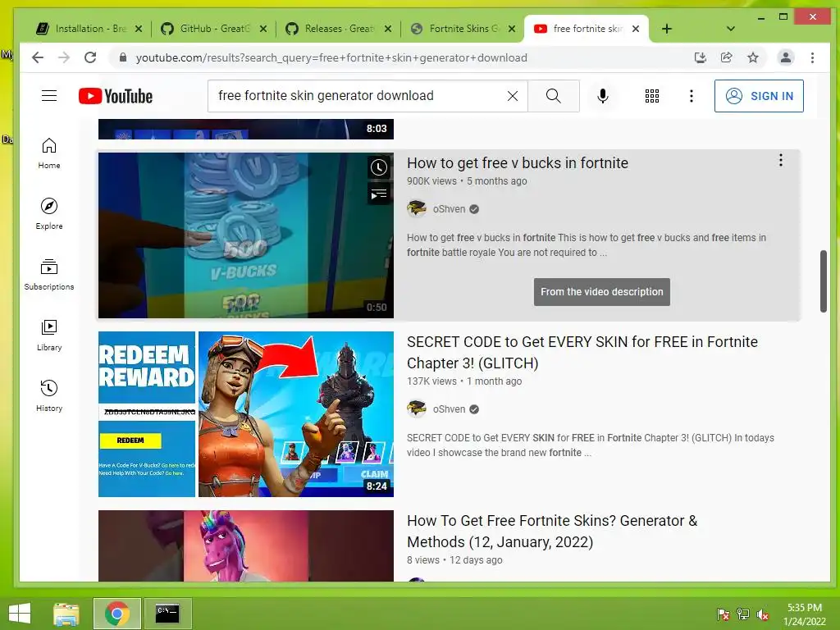This screenshot has height=630, width=840.
Task: Expand the tab search chevron
Action: click(x=731, y=29)
